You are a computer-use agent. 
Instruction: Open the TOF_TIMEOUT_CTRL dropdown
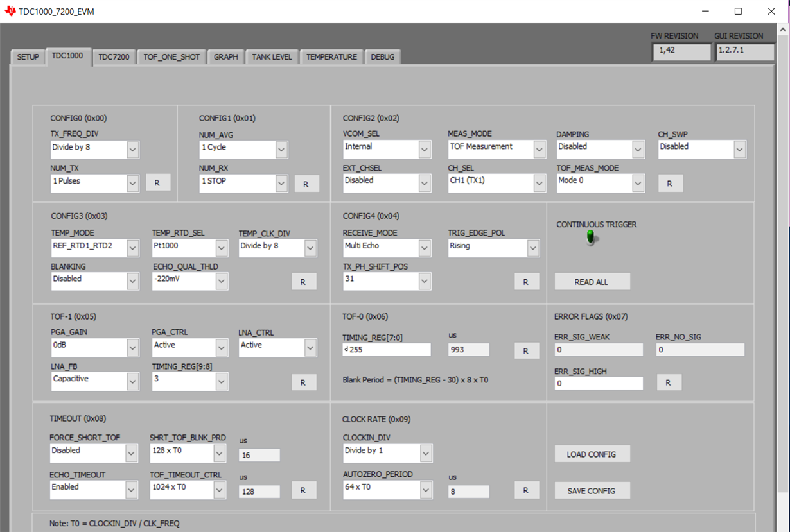(188, 490)
